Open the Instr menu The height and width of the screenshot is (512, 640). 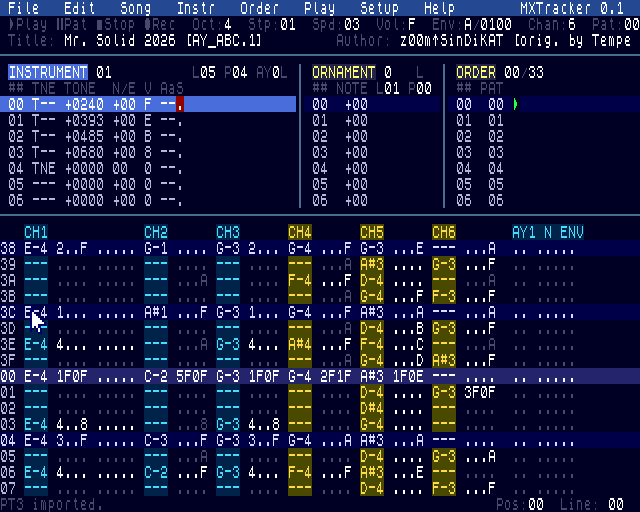point(196,8)
